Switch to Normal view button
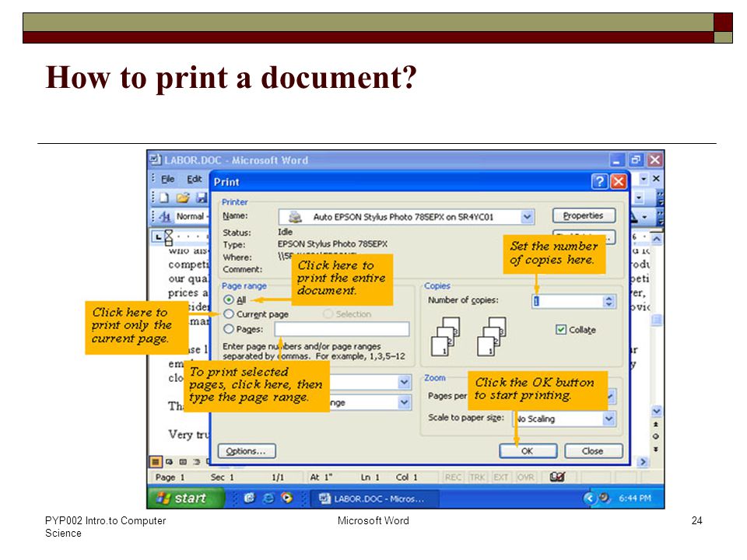The height and width of the screenshot is (560, 747). [156, 461]
